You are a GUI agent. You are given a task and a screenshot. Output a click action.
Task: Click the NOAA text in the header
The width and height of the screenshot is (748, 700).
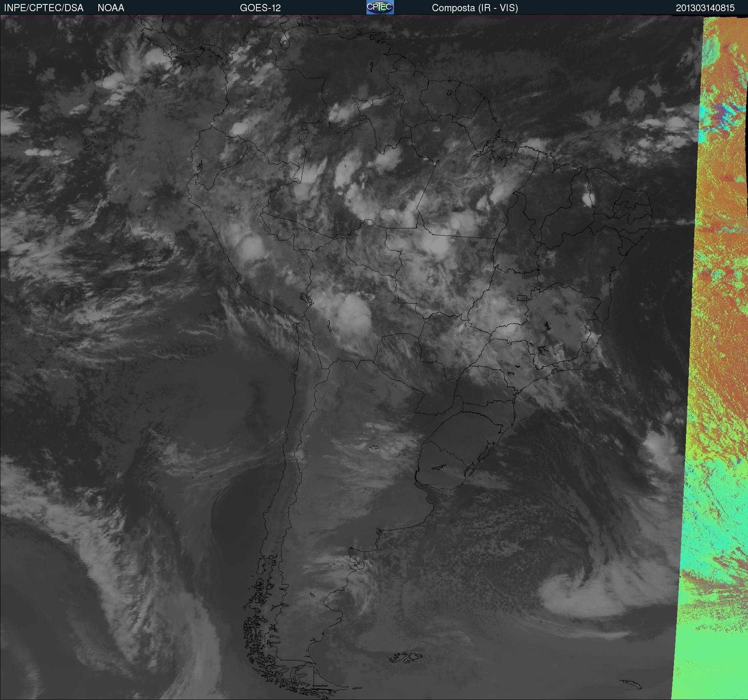(111, 8)
